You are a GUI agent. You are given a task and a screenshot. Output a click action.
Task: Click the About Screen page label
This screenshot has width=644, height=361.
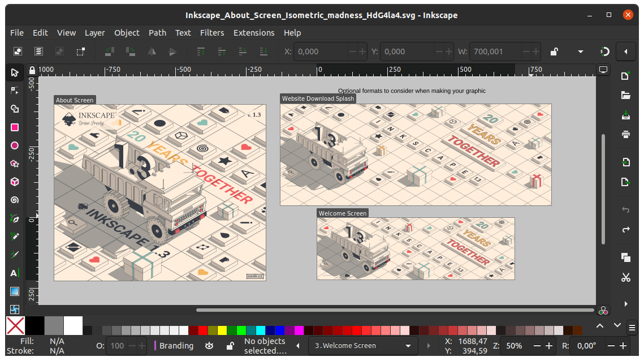coord(75,100)
